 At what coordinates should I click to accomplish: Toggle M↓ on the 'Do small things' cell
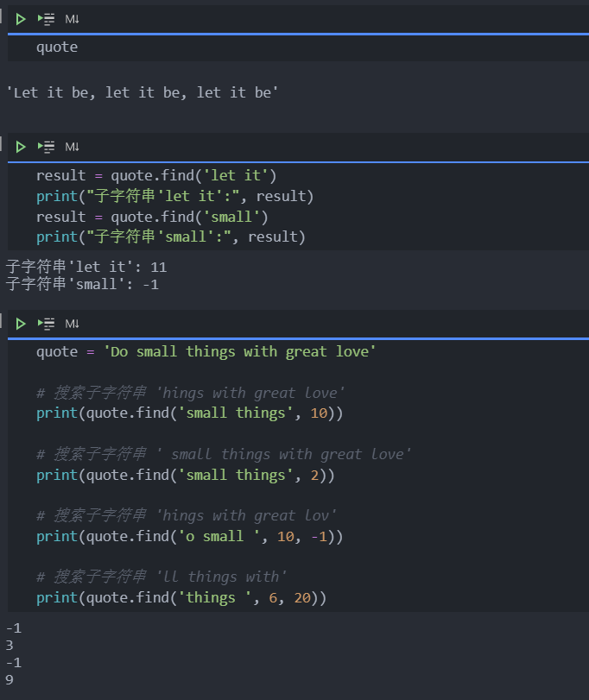tap(73, 324)
